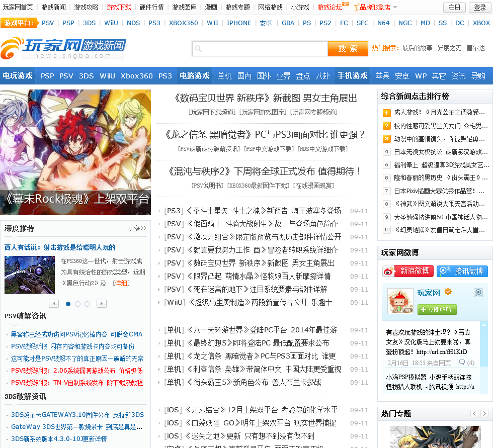Open headline 数码宝贝世界 新秩序 新截图
The height and width of the screenshot is (448, 493).
click(266, 98)
